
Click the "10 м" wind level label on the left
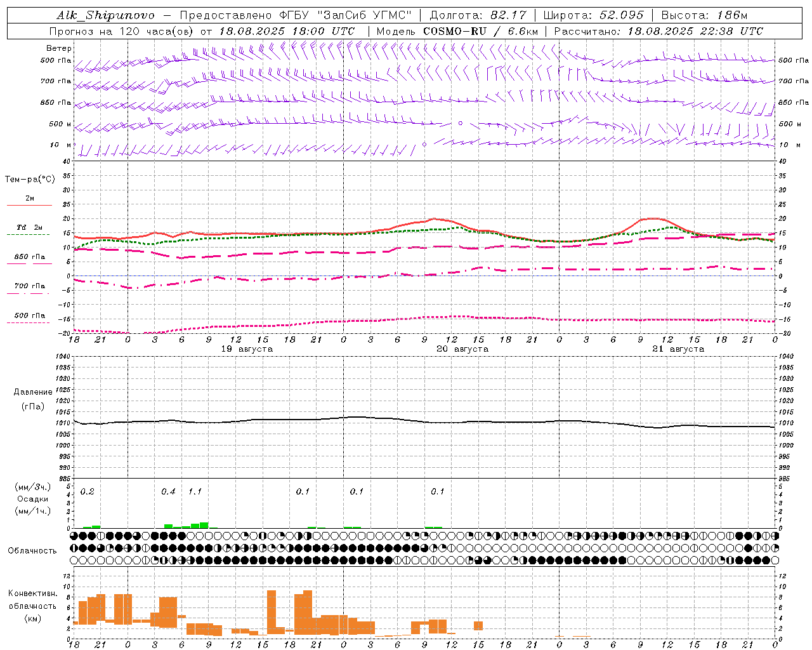(61, 145)
